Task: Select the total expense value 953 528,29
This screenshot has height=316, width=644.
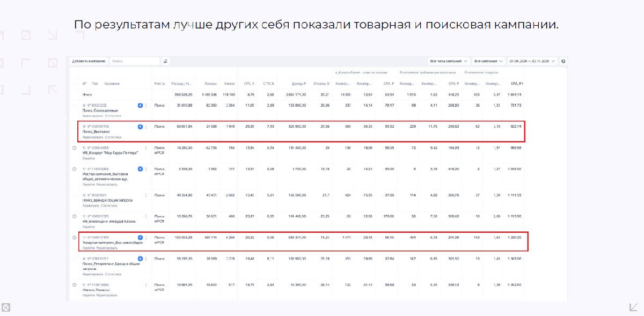Action: click(184, 94)
